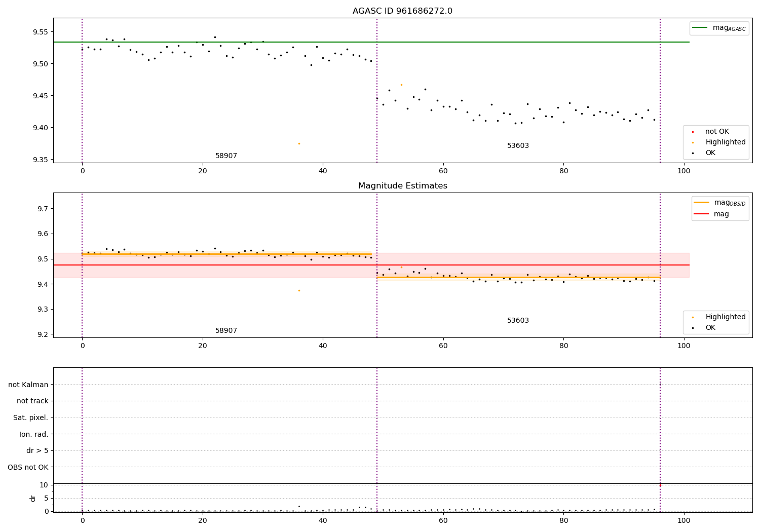Click the 10 tick on the dr axis
This screenshot has width=760, height=532.
[x=44, y=485]
